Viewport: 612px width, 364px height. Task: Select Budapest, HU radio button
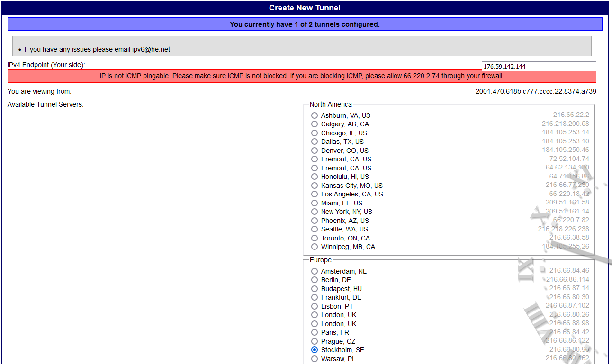[x=315, y=289]
